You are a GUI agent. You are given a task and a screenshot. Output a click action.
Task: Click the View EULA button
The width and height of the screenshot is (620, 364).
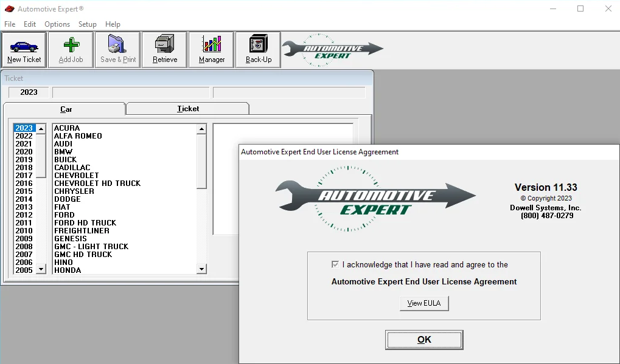pyautogui.click(x=424, y=303)
